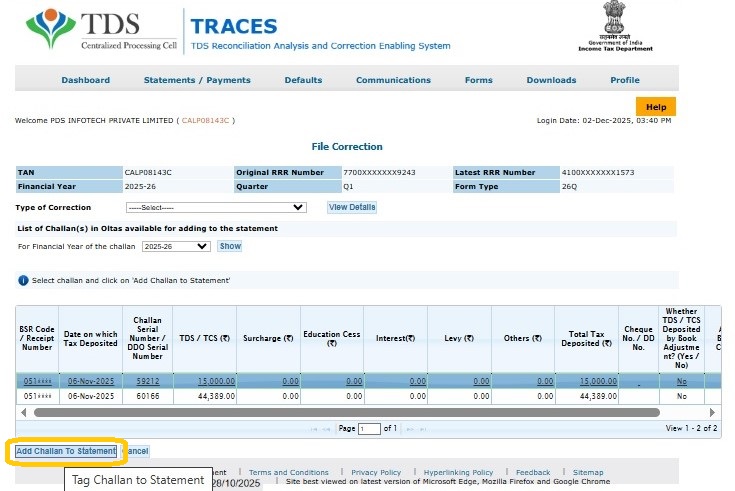Click the Add Challan To Statement button
This screenshot has height=491, width=735.
click(66, 451)
